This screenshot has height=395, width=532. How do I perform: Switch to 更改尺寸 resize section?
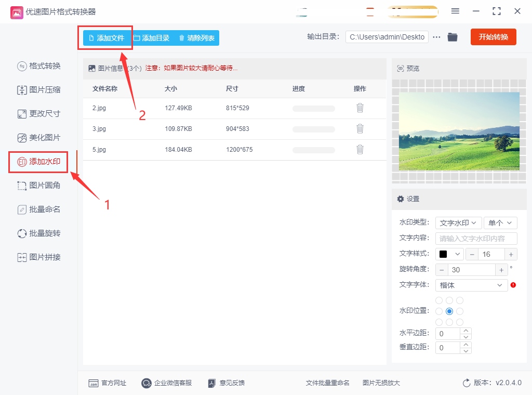(38, 114)
